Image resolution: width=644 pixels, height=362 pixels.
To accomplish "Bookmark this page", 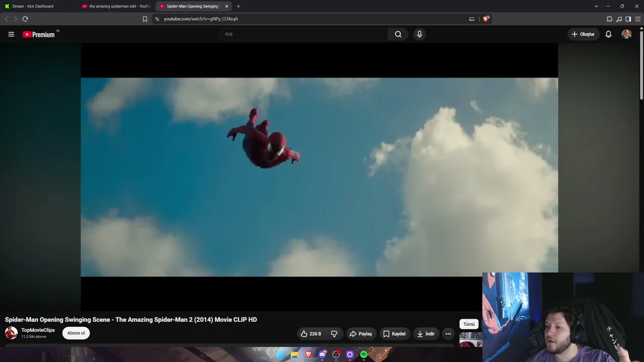I will click(145, 19).
